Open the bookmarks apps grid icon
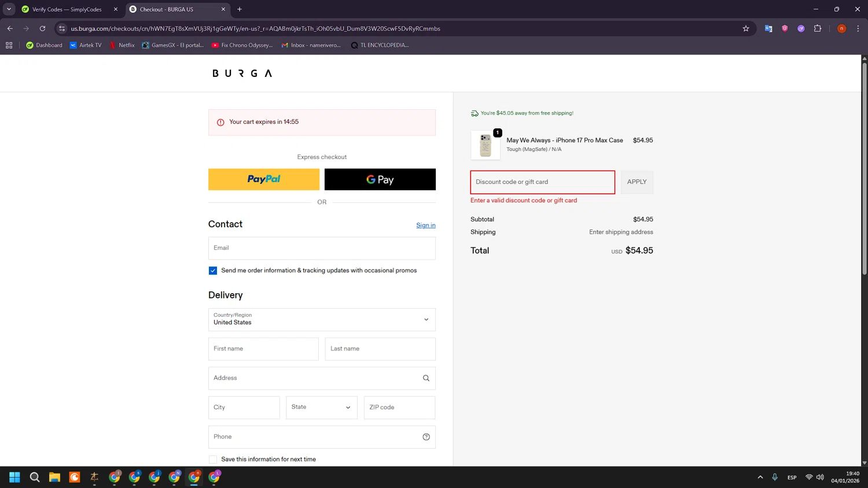The width and height of the screenshot is (868, 488). [9, 45]
